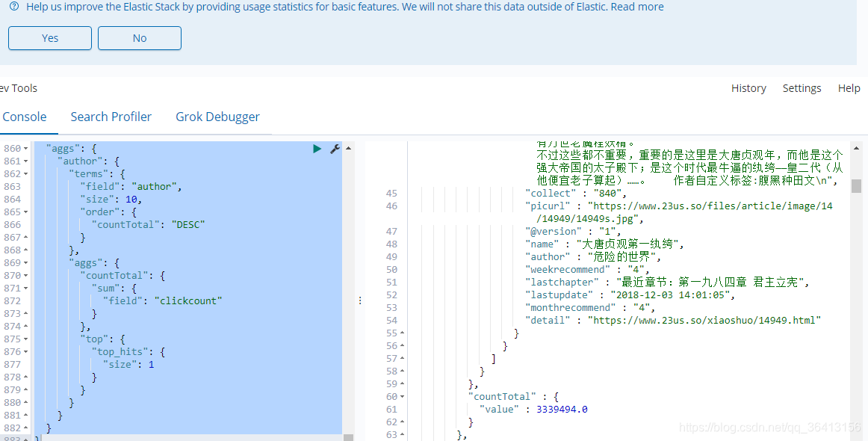Collapse the fold arrow at line 869

(26, 262)
